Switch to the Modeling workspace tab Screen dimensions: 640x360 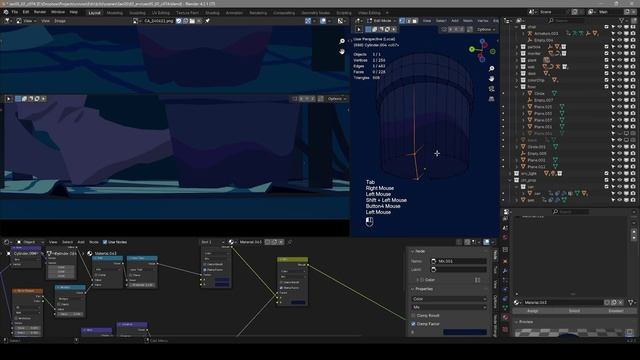pyautogui.click(x=115, y=13)
